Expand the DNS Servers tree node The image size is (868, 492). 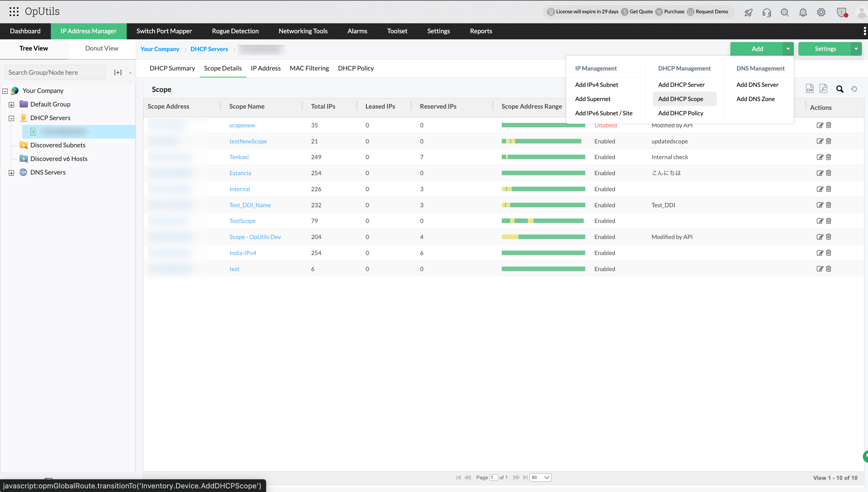(x=11, y=173)
